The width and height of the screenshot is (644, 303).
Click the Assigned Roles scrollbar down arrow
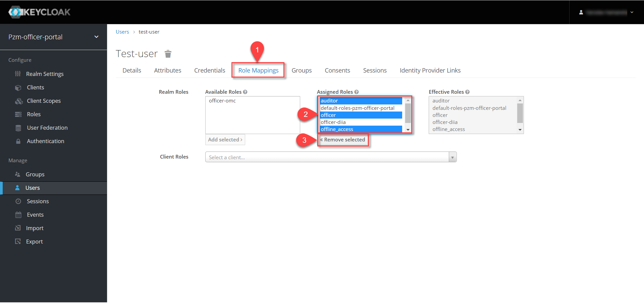coord(408,130)
